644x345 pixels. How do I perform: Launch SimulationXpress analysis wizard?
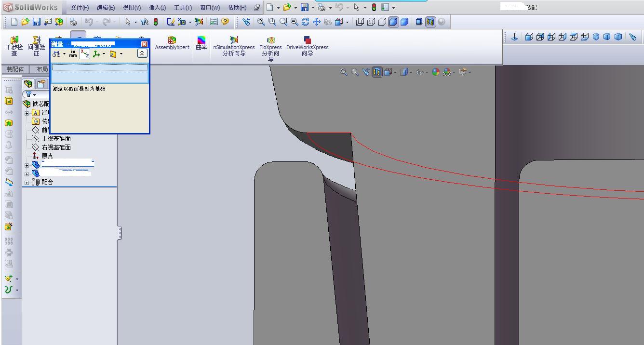tap(234, 47)
